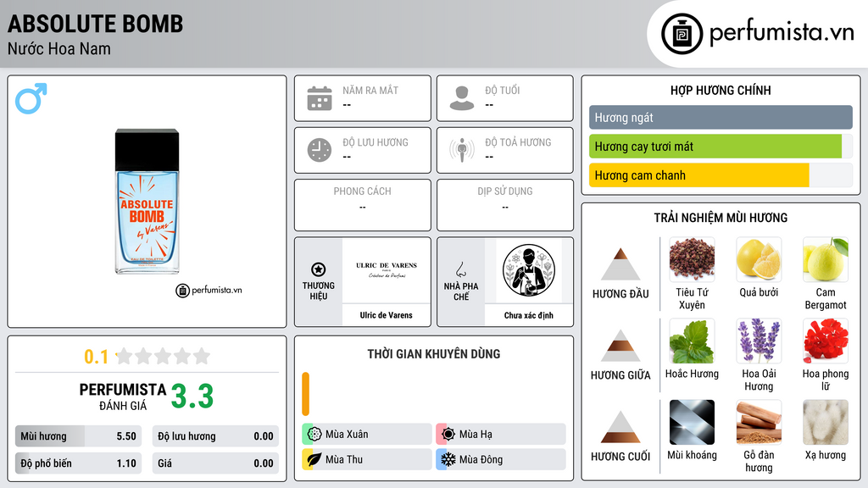Click the Hợp hương chính heading
The width and height of the screenshot is (868, 488).
pyautogui.click(x=721, y=90)
